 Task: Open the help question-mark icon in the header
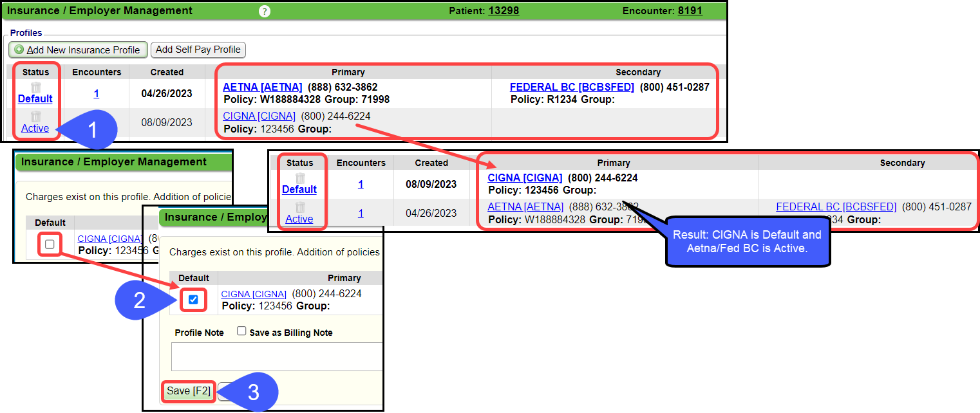tap(265, 11)
